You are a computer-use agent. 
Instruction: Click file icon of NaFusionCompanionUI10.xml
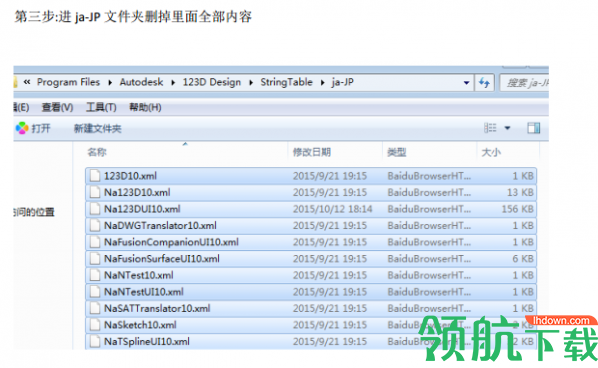click(95, 242)
